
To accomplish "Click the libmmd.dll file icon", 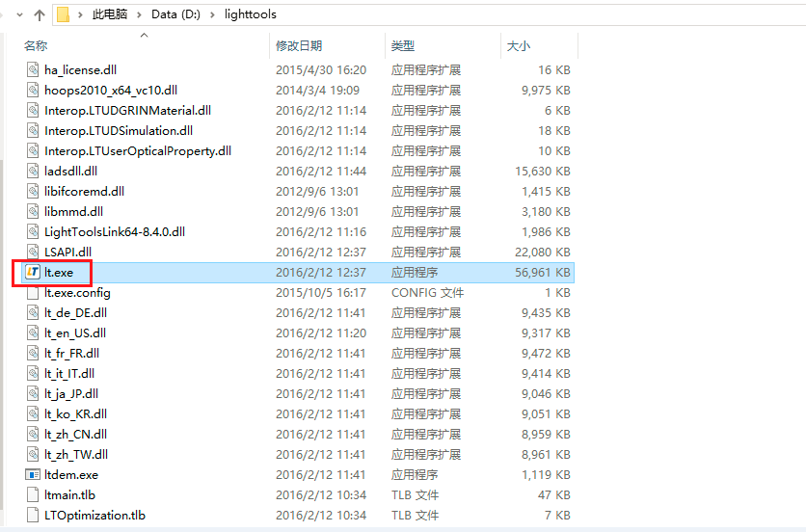I will click(x=33, y=211).
